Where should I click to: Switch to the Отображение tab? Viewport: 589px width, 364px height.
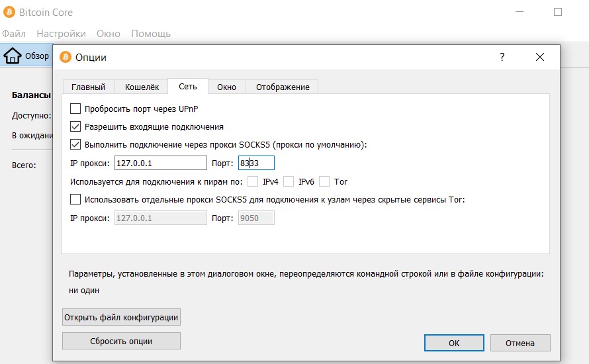283,87
